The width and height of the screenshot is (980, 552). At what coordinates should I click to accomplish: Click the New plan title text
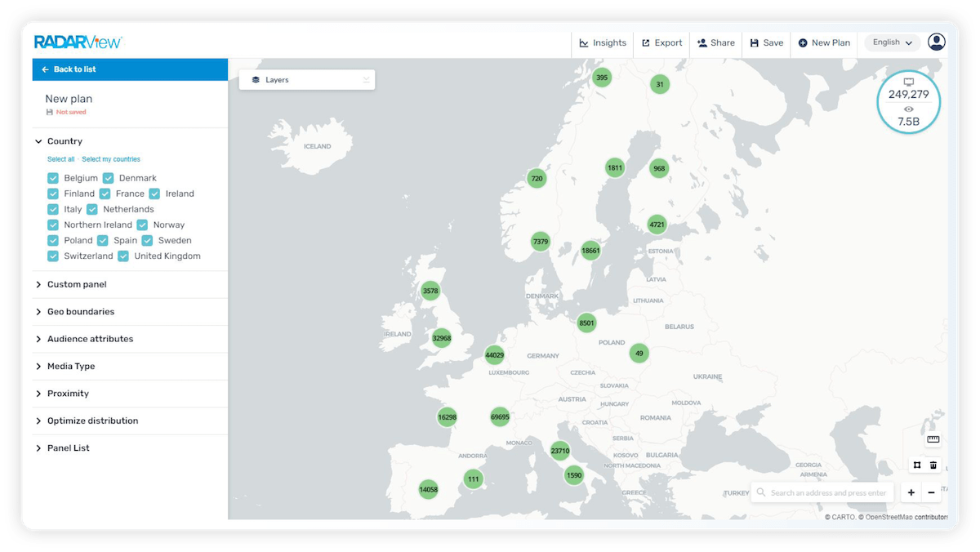pyautogui.click(x=69, y=99)
